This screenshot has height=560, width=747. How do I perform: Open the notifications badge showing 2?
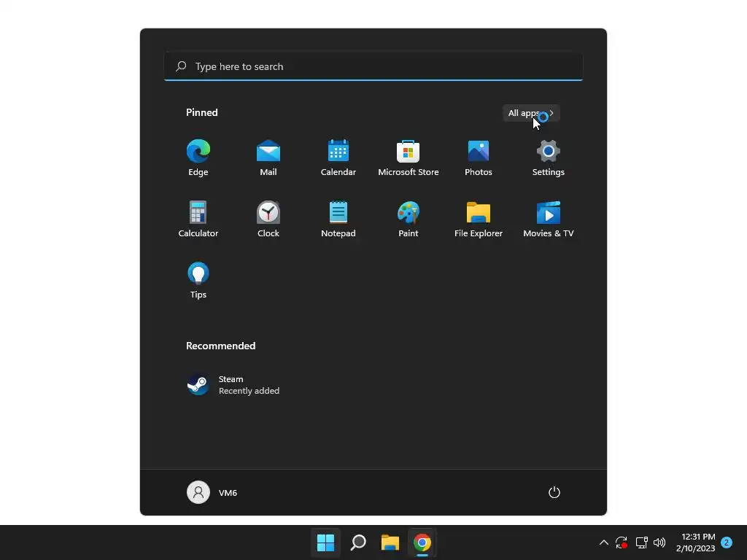coord(727,542)
